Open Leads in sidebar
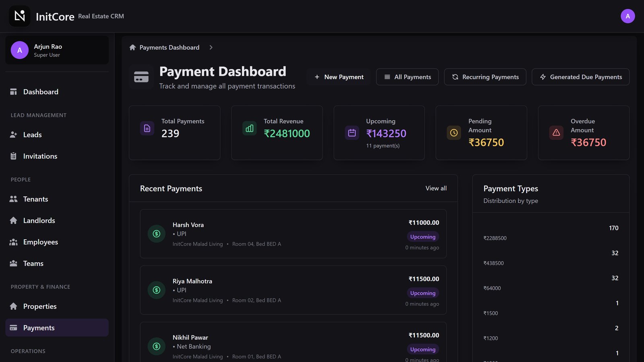 coord(57,135)
